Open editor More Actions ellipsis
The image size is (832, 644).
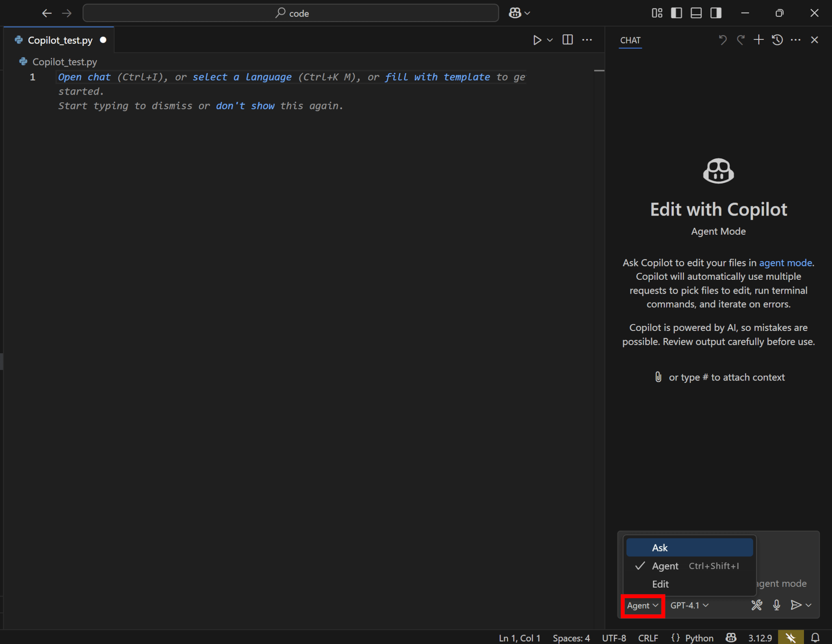click(x=587, y=40)
